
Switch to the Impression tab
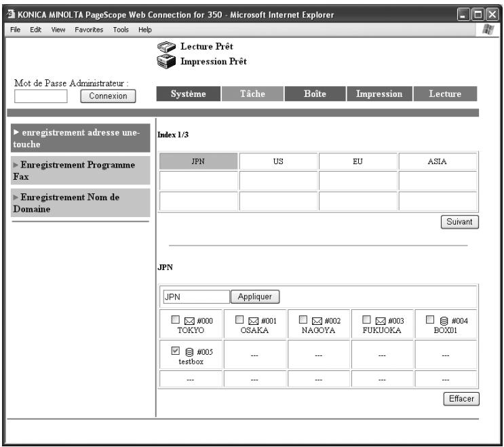(x=379, y=94)
